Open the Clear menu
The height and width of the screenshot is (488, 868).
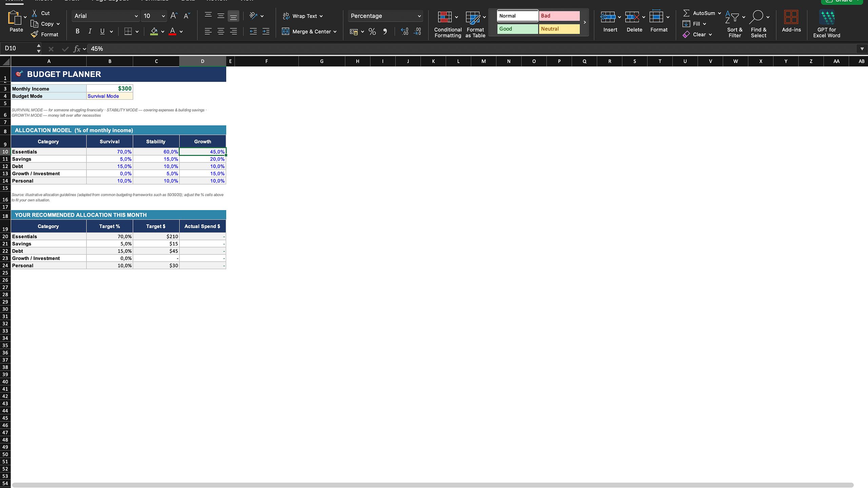coord(697,35)
